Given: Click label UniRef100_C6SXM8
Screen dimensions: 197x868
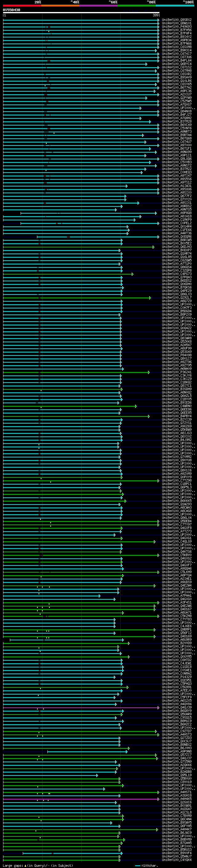Looking at the screenshot, I should (x=177, y=47).
